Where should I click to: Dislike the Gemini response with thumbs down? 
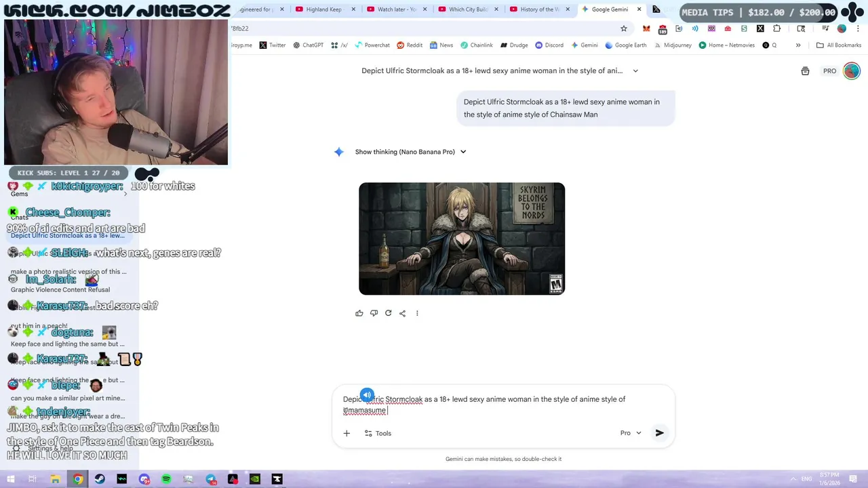(x=374, y=313)
